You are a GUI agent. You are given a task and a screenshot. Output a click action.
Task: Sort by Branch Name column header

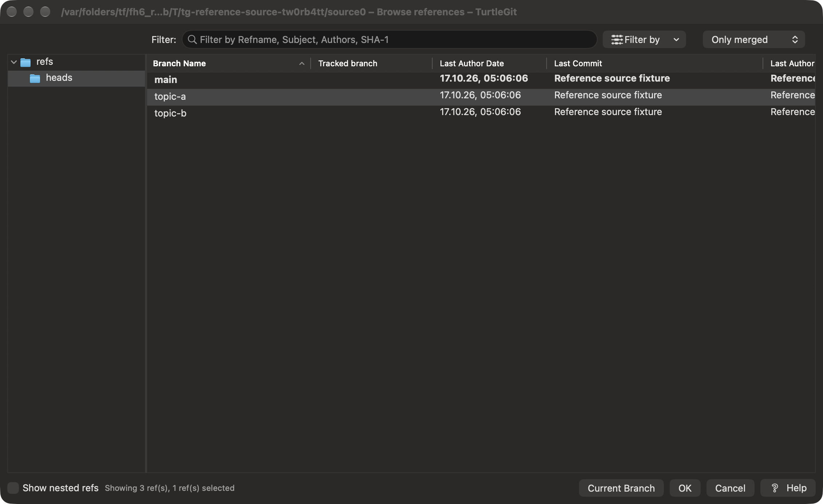(x=229, y=63)
